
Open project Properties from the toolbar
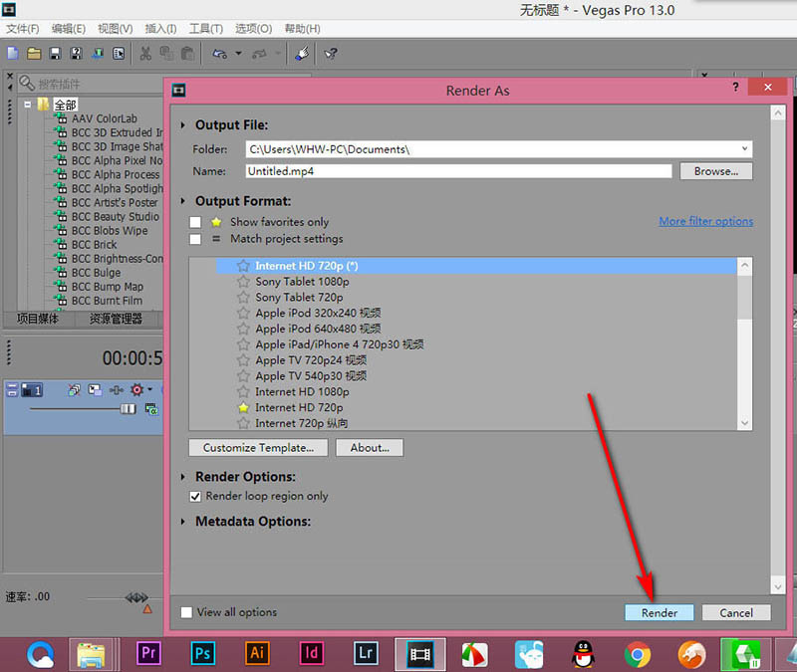click(x=119, y=54)
